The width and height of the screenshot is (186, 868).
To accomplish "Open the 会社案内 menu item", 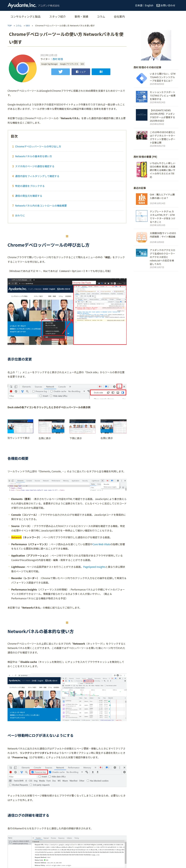I will (119, 16).
